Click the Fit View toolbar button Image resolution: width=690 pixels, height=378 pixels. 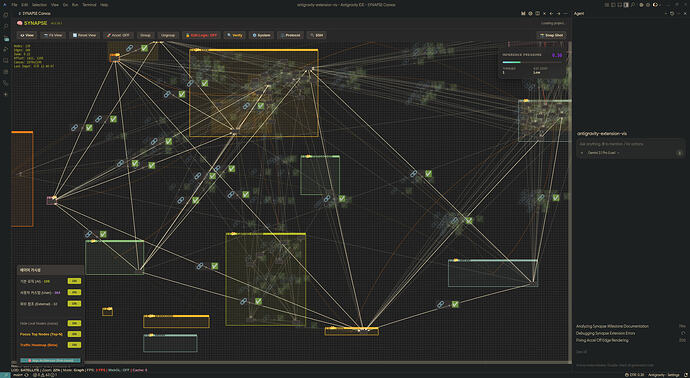(53, 35)
